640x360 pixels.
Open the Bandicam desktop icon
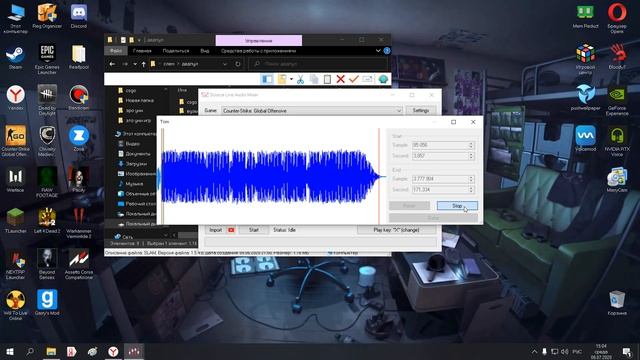tap(78, 98)
